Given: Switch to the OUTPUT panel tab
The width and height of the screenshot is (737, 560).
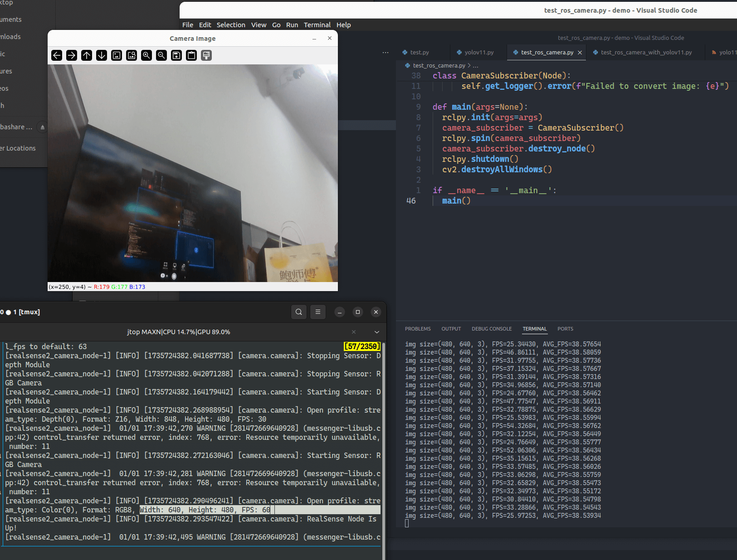Looking at the screenshot, I should pyautogui.click(x=451, y=329).
